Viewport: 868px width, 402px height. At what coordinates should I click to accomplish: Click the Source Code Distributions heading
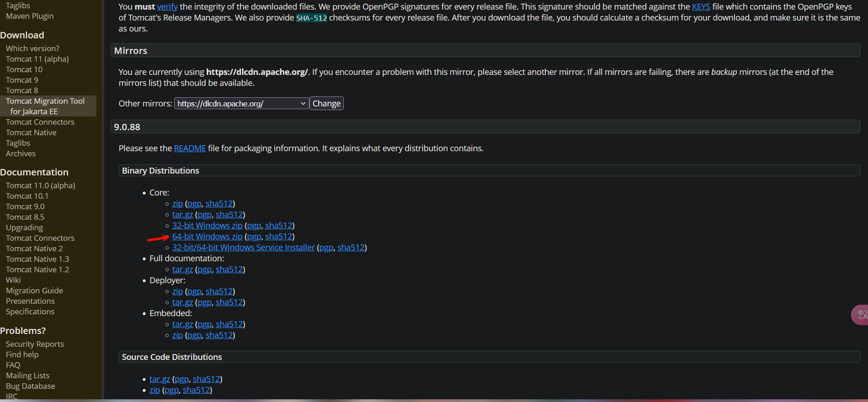click(x=172, y=357)
